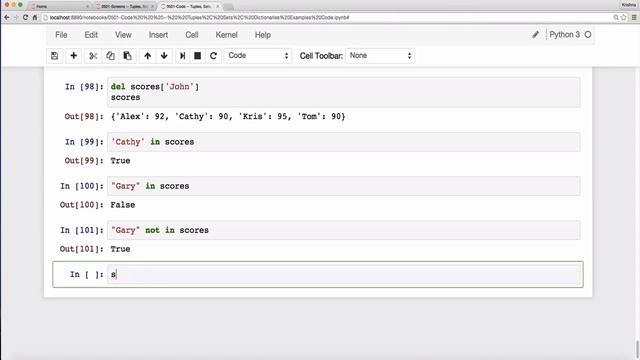This screenshot has height=360, width=640.
Task: Save the notebook with the floppy disk icon
Action: (55, 56)
